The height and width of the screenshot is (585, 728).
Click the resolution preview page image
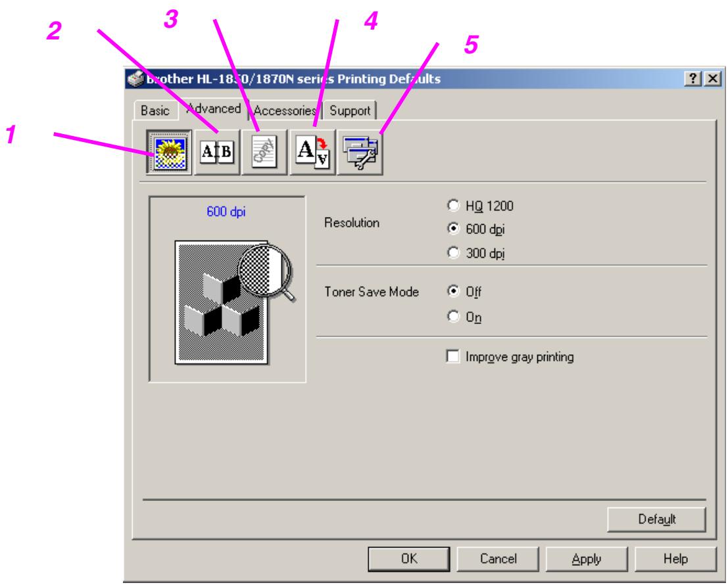[x=222, y=302]
